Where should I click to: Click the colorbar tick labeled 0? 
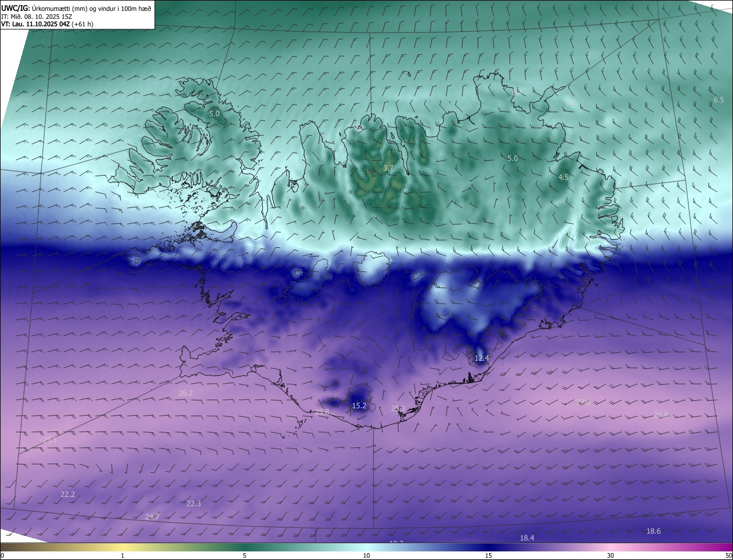pyautogui.click(x=2, y=555)
